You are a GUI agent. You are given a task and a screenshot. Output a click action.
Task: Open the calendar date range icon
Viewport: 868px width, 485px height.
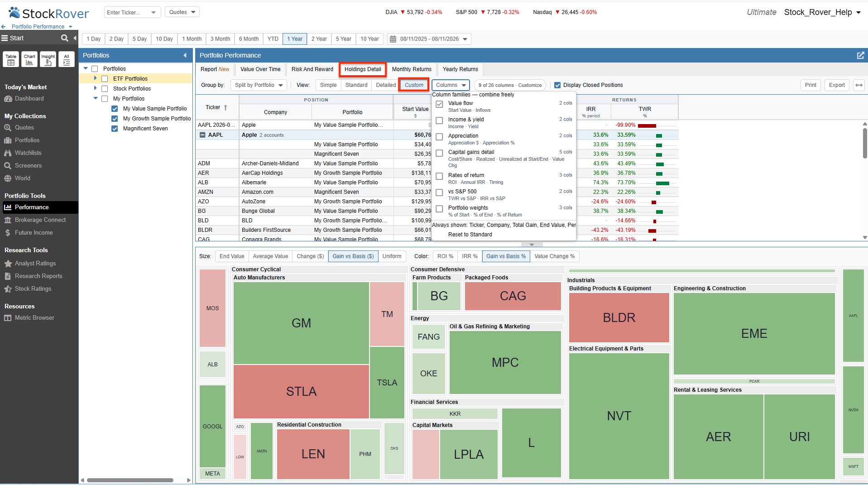[393, 39]
